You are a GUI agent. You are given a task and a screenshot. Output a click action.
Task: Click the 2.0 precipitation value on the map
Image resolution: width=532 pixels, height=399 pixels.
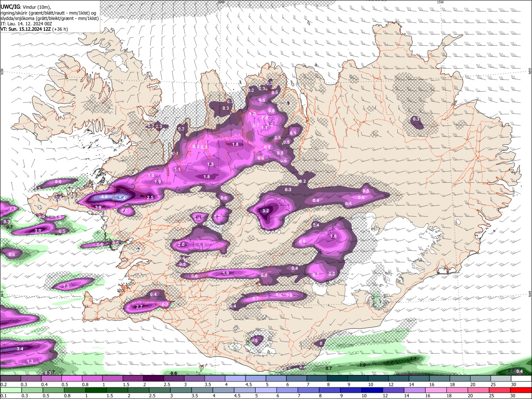(181, 245)
